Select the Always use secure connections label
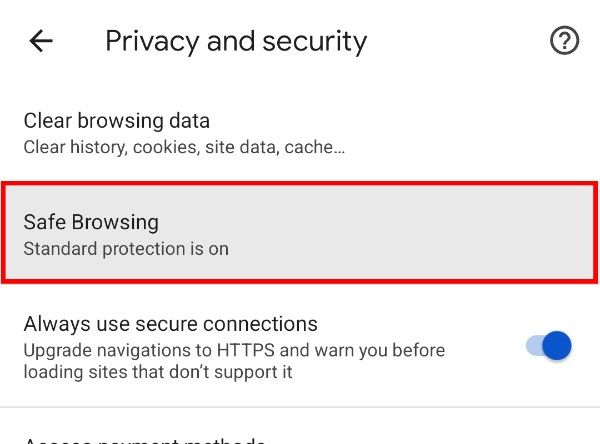 170,324
